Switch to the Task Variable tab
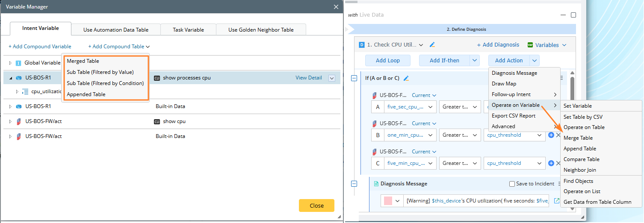The image size is (644, 223). [188, 29]
